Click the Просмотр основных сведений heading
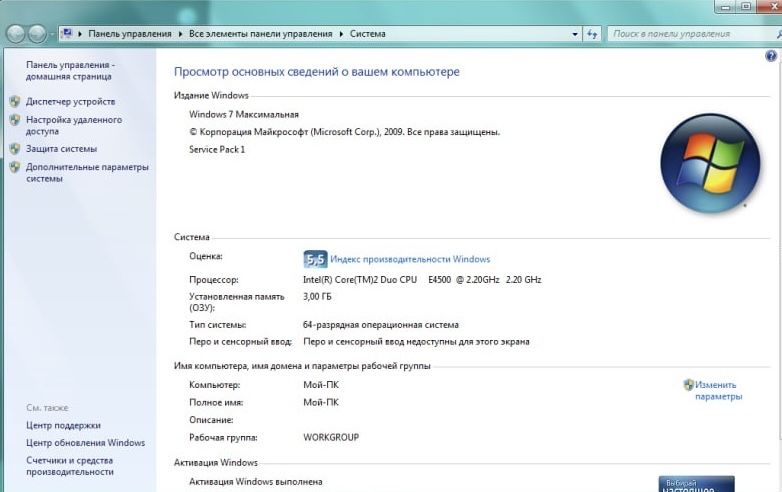 pyautogui.click(x=317, y=72)
